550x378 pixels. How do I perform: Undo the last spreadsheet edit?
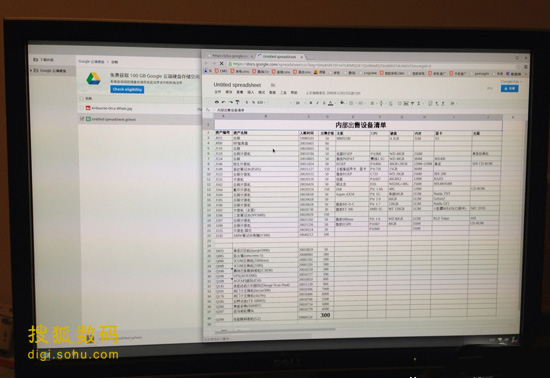pos(223,102)
